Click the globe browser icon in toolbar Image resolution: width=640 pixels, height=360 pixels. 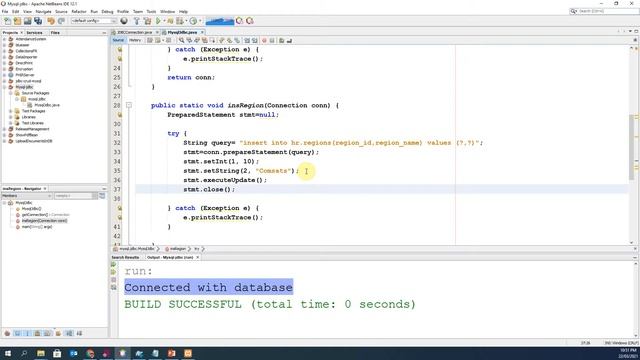point(124,21)
